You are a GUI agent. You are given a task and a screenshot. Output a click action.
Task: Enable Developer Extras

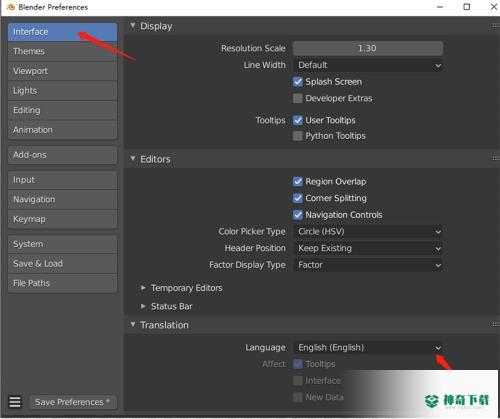pos(298,98)
